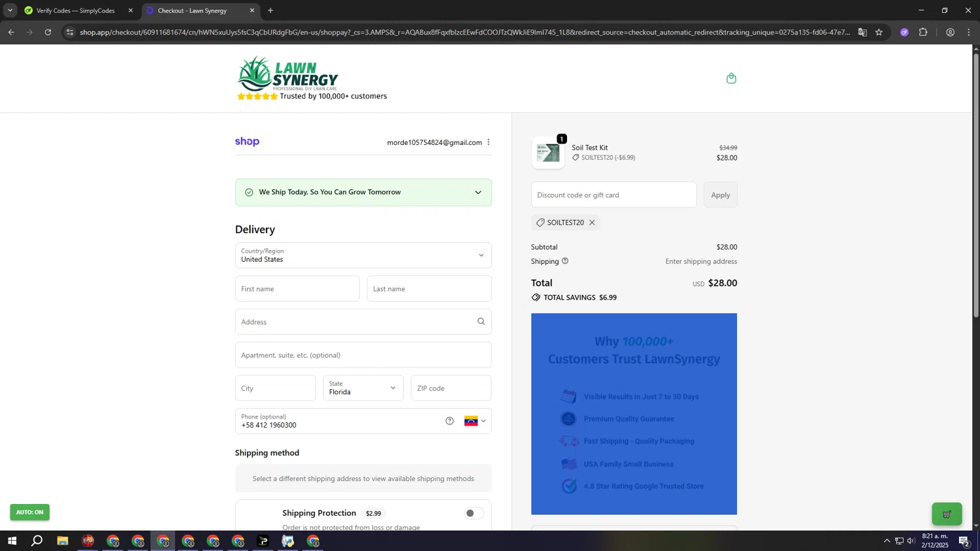Open Windows Start menu

[12, 541]
